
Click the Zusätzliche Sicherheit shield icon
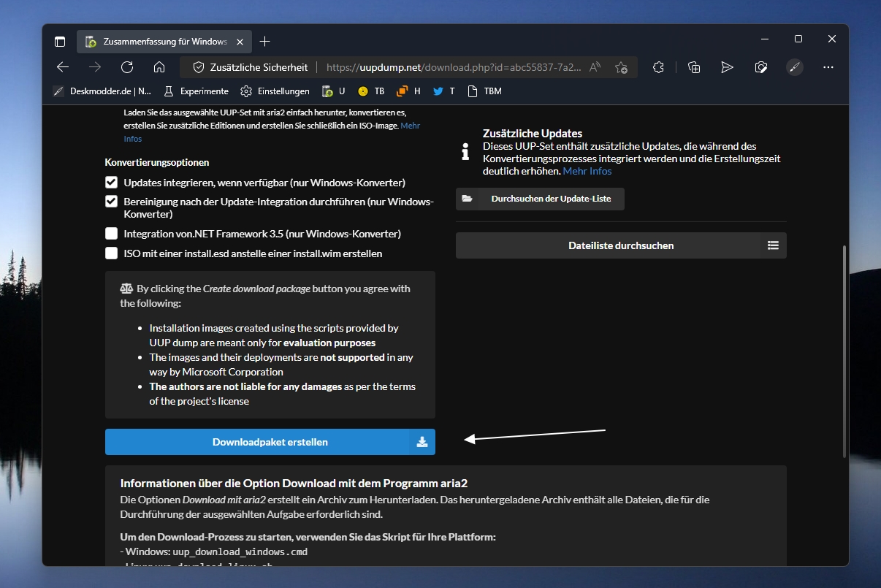click(198, 67)
